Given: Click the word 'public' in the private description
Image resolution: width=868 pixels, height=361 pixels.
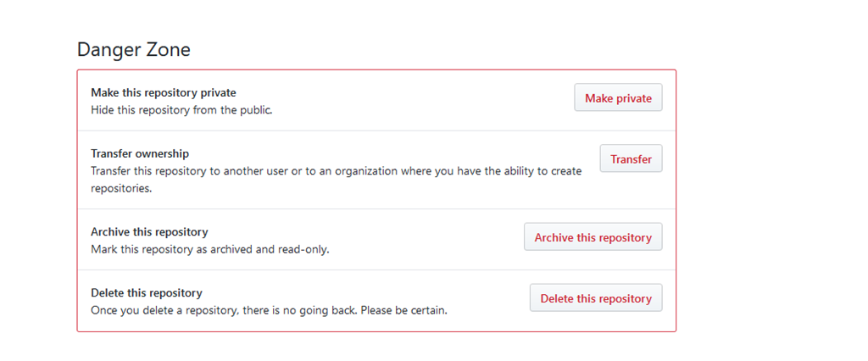Looking at the screenshot, I should pyautogui.click(x=253, y=109).
